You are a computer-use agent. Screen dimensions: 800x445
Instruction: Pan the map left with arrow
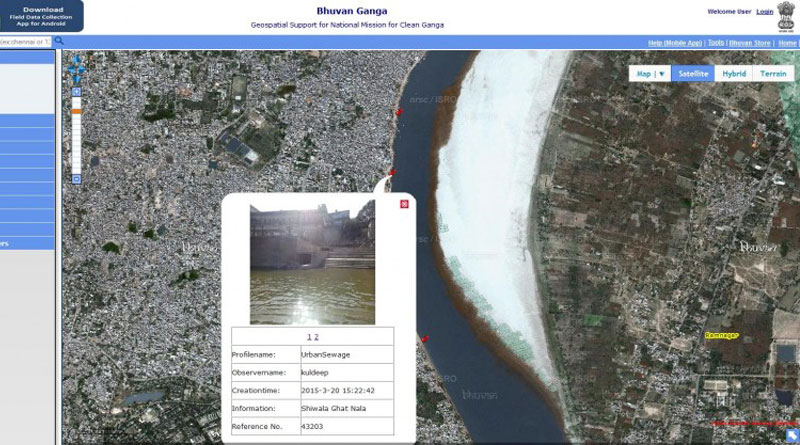[71, 69]
